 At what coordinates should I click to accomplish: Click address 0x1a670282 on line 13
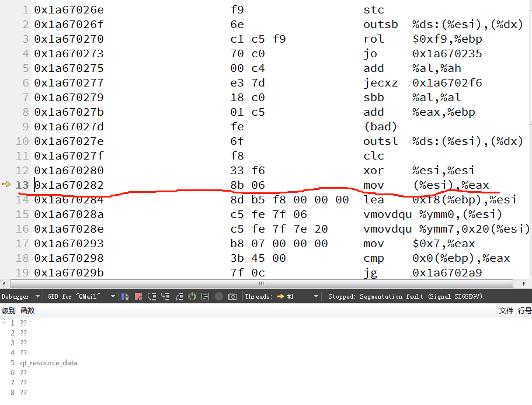69,185
